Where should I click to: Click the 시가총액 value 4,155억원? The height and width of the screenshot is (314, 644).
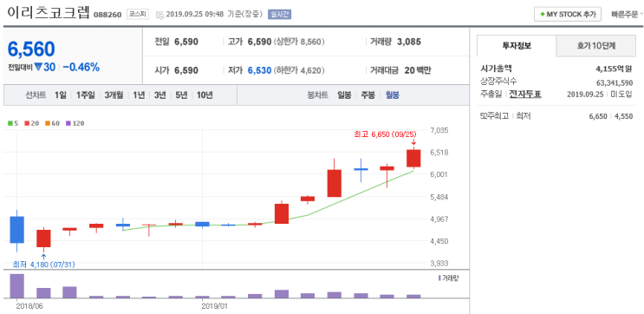click(x=614, y=69)
